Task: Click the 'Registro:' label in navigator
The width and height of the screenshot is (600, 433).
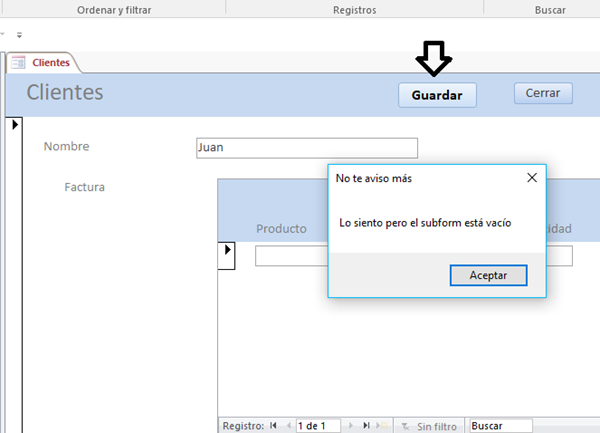Action: [x=243, y=426]
